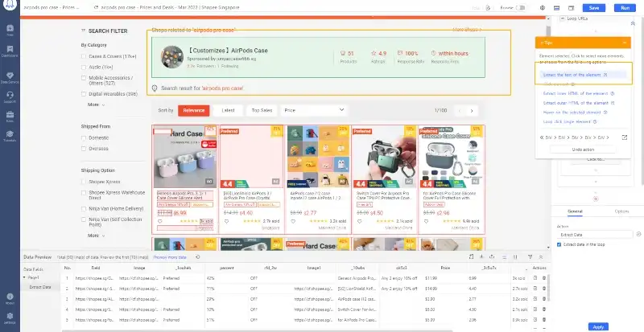
Task: Click the edit icon for data row 4
Action: click(x=535, y=309)
